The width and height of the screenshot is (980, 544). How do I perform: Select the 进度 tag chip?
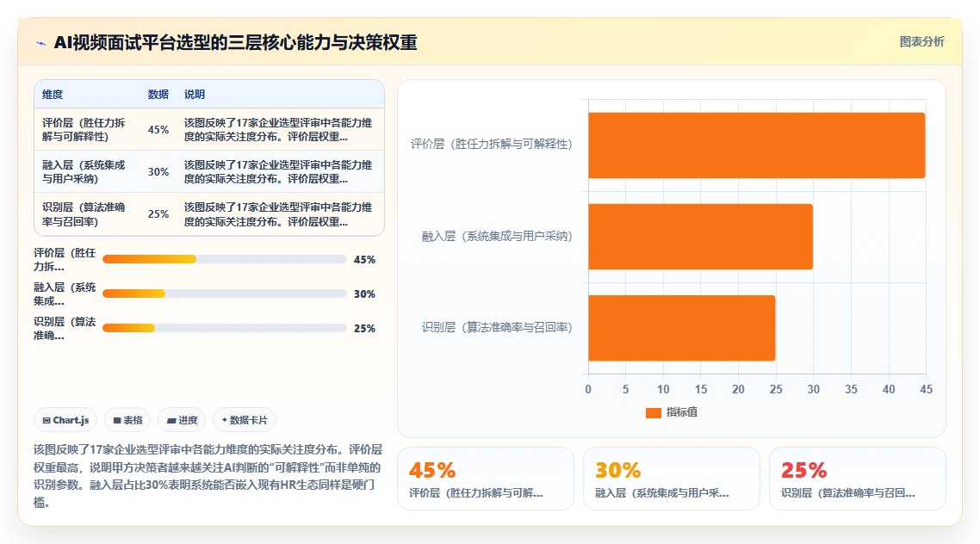(x=183, y=420)
